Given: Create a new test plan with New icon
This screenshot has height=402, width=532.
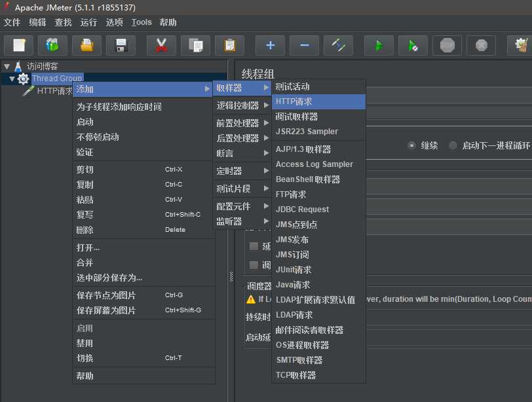Looking at the screenshot, I should [18, 45].
